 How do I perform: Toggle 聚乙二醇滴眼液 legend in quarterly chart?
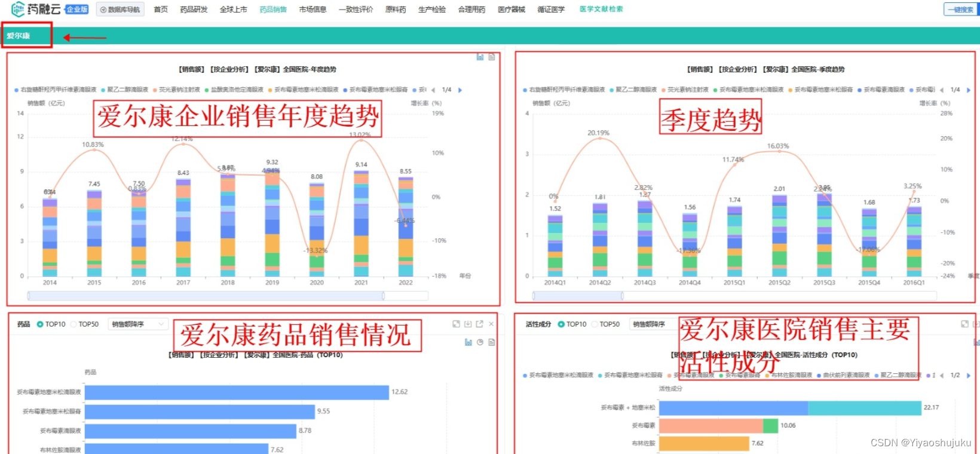pos(633,90)
